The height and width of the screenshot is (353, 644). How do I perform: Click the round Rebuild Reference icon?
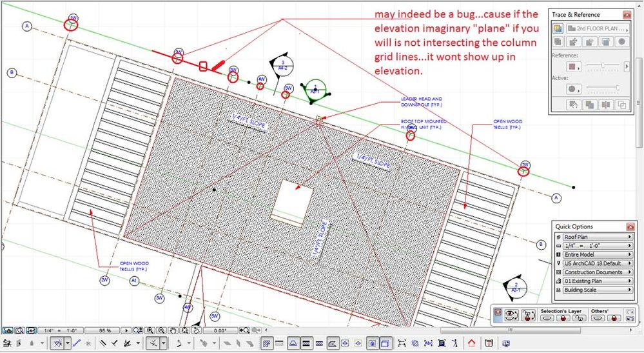click(622, 42)
